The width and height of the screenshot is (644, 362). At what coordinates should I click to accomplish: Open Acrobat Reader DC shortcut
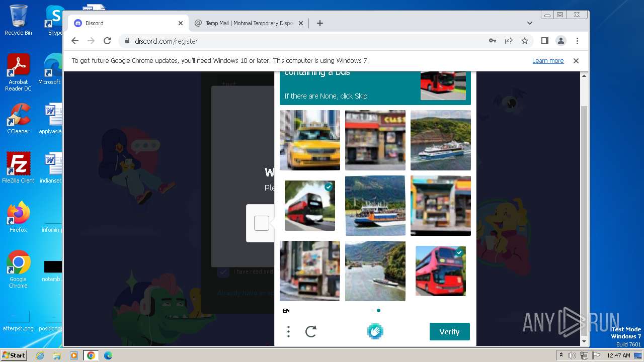tap(18, 73)
